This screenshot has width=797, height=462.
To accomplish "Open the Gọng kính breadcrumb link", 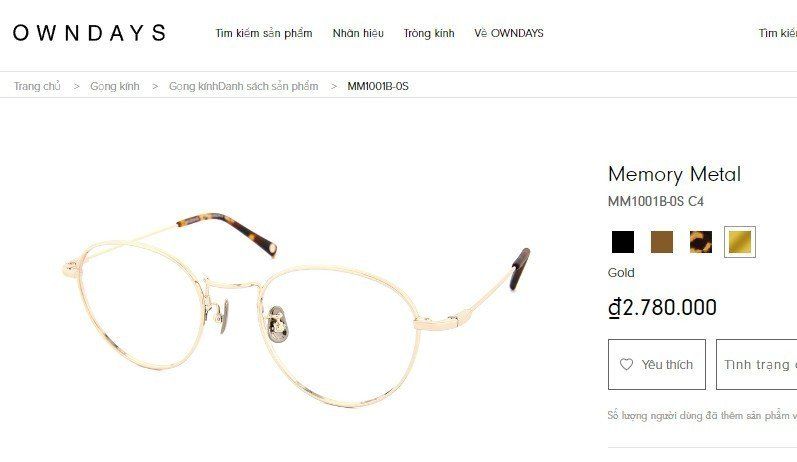I will tap(114, 86).
